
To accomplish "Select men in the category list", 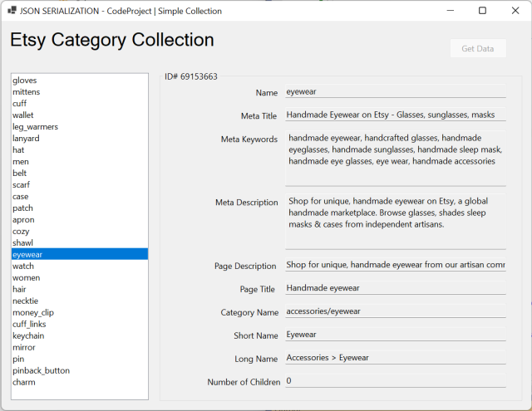I will 80,162.
